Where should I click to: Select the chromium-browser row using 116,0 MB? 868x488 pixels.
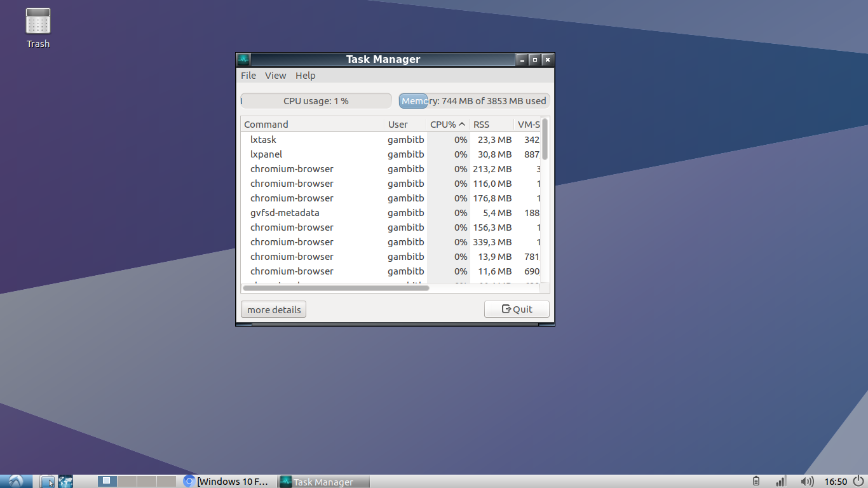point(391,184)
